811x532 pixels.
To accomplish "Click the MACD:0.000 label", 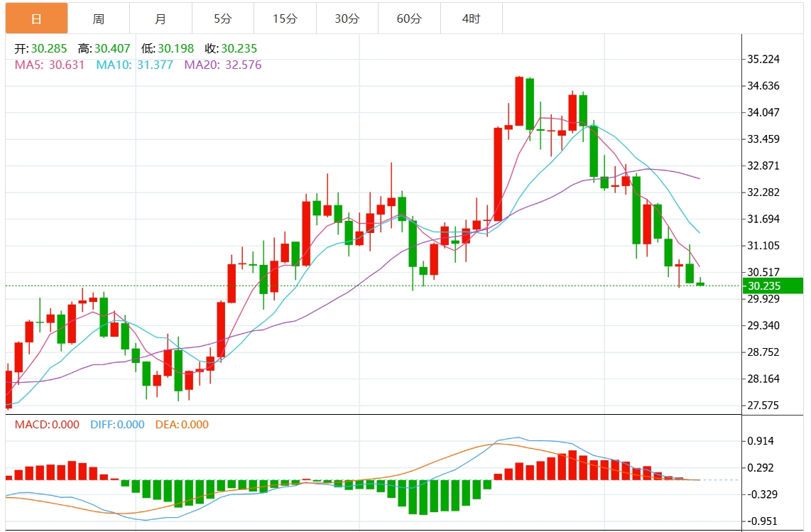I will click(47, 425).
